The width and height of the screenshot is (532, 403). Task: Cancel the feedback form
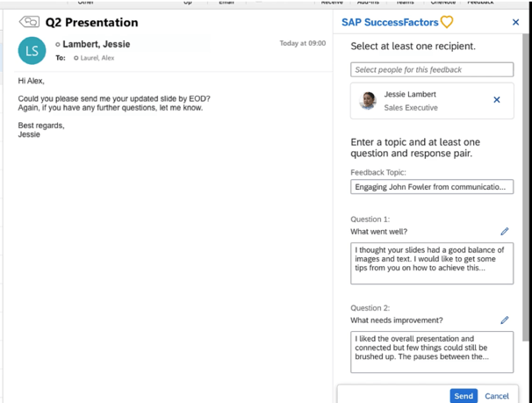click(497, 396)
